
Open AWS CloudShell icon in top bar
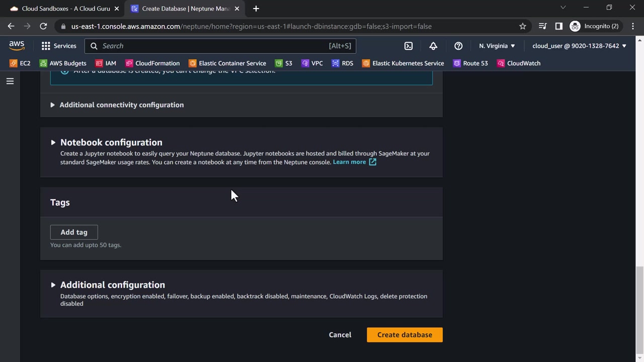tap(409, 46)
